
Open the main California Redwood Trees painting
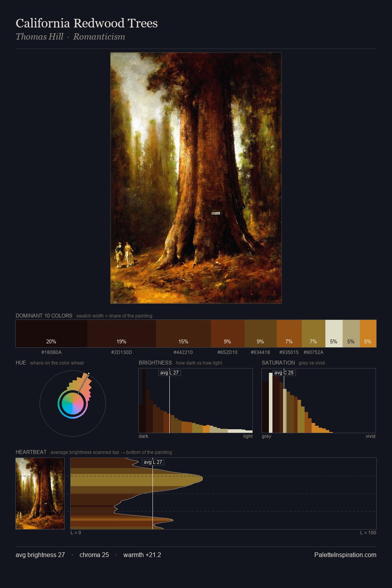[x=196, y=178]
